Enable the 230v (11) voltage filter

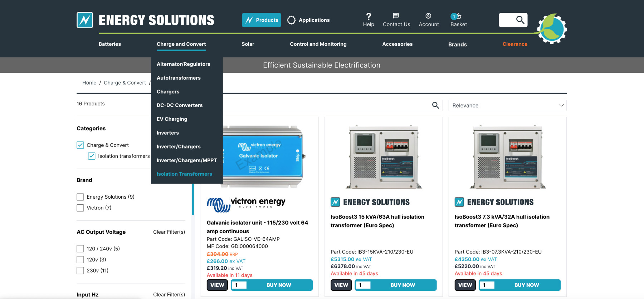pyautogui.click(x=80, y=271)
